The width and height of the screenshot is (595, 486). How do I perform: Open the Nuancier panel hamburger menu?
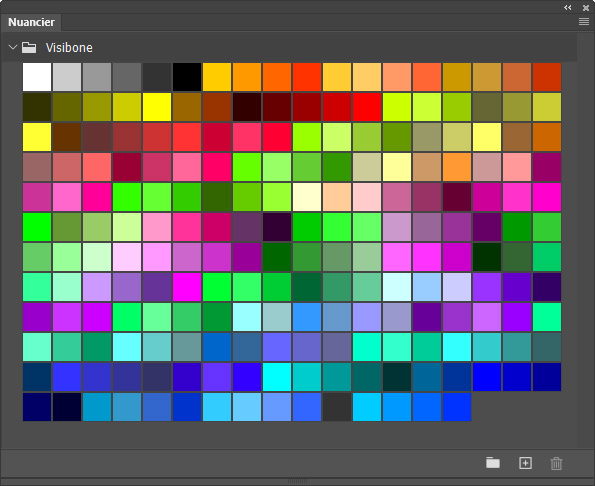[x=584, y=22]
